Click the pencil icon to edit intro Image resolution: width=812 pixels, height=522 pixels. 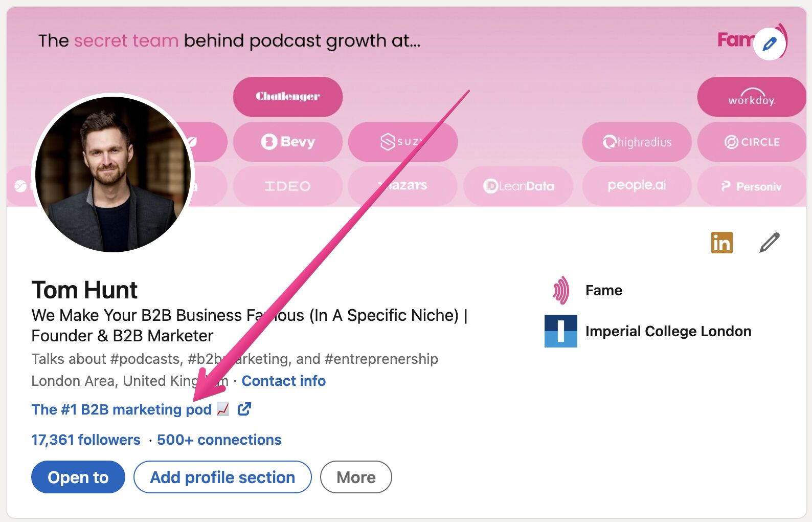click(x=769, y=243)
